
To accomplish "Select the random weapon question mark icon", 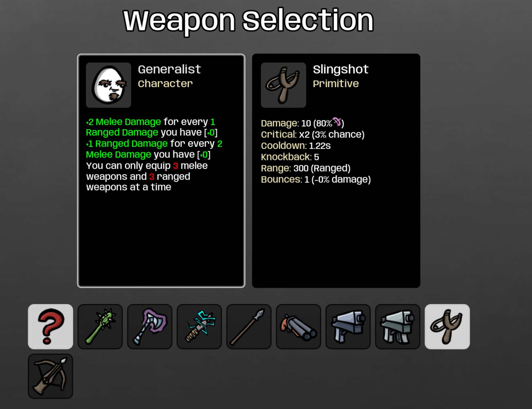I will 51,327.
